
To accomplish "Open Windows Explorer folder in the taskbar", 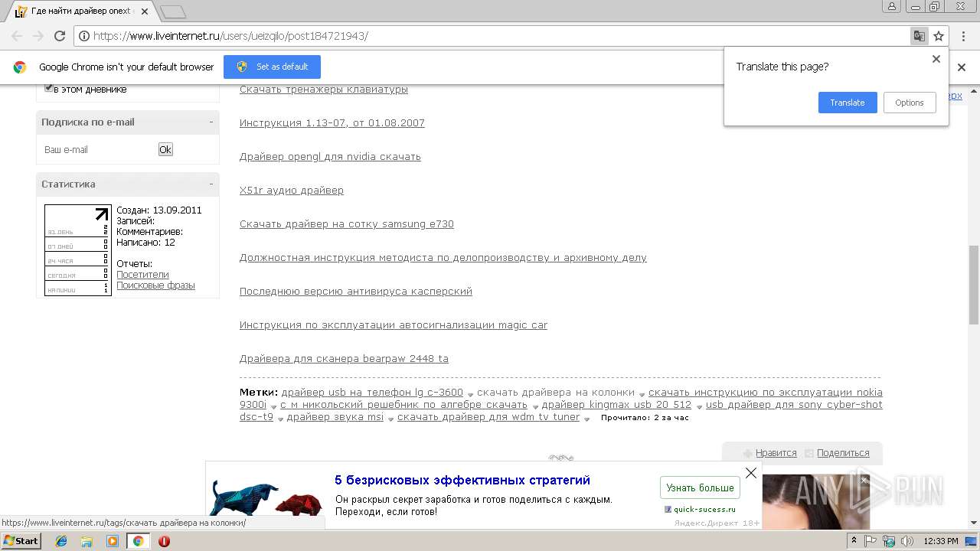I will 87,541.
